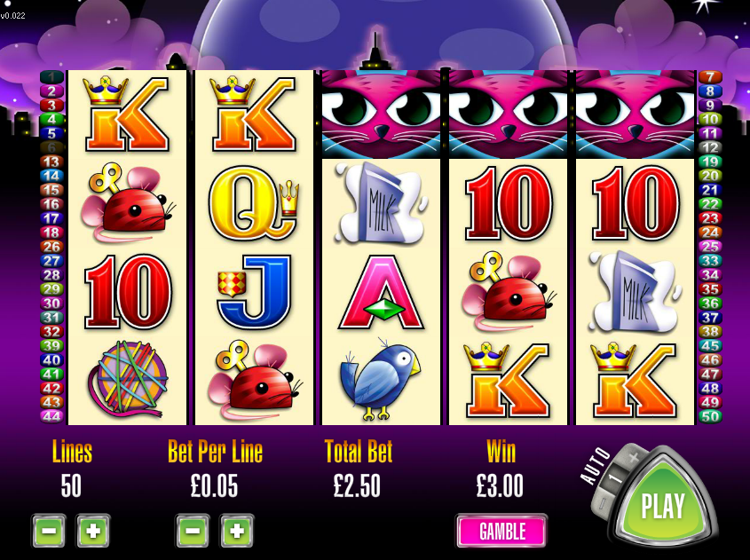Decrease the number of Lines
The height and width of the screenshot is (560, 750).
pyautogui.click(x=49, y=531)
